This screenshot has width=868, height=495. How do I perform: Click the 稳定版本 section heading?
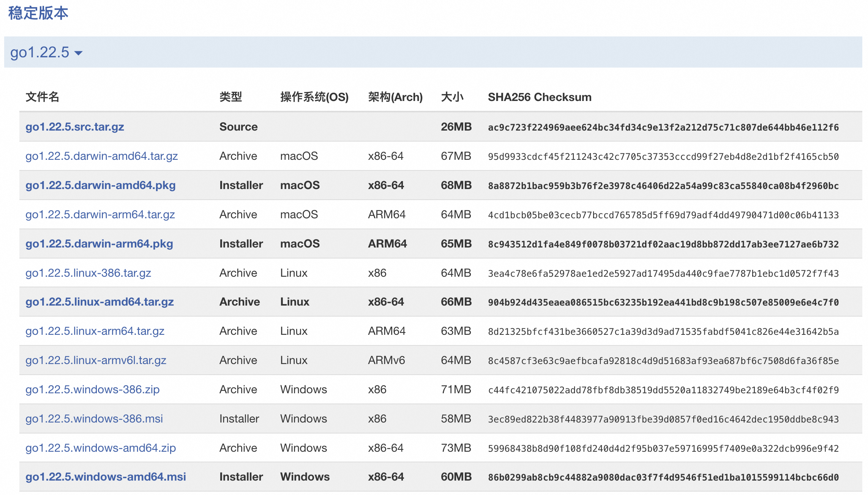pos(38,13)
